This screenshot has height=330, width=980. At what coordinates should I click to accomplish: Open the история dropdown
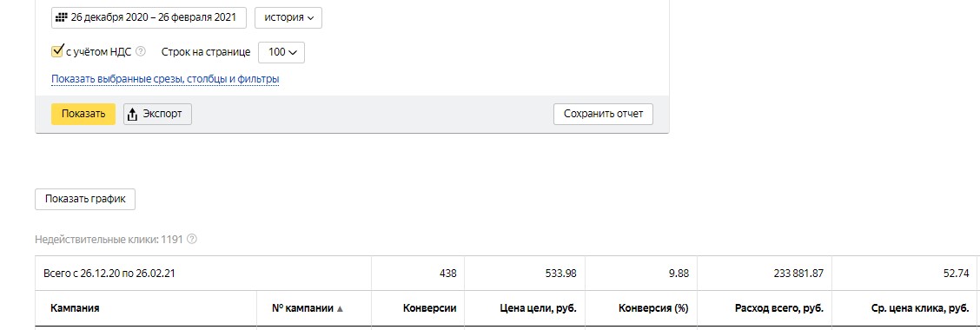[288, 17]
